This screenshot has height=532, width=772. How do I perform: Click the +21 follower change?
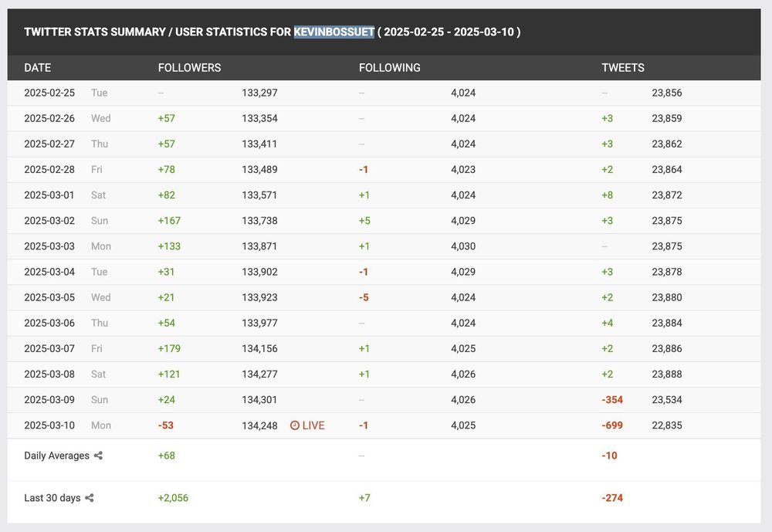166,297
